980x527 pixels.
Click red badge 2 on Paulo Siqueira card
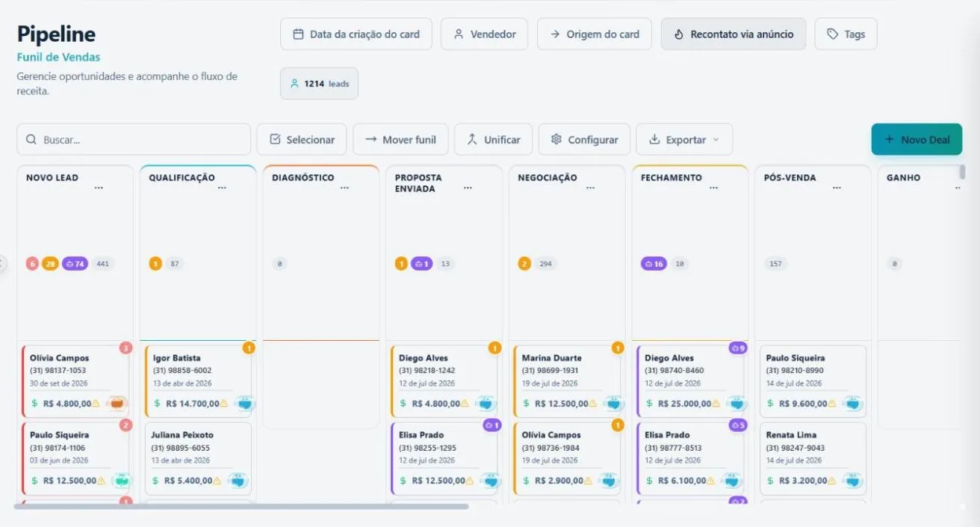pyautogui.click(x=126, y=425)
